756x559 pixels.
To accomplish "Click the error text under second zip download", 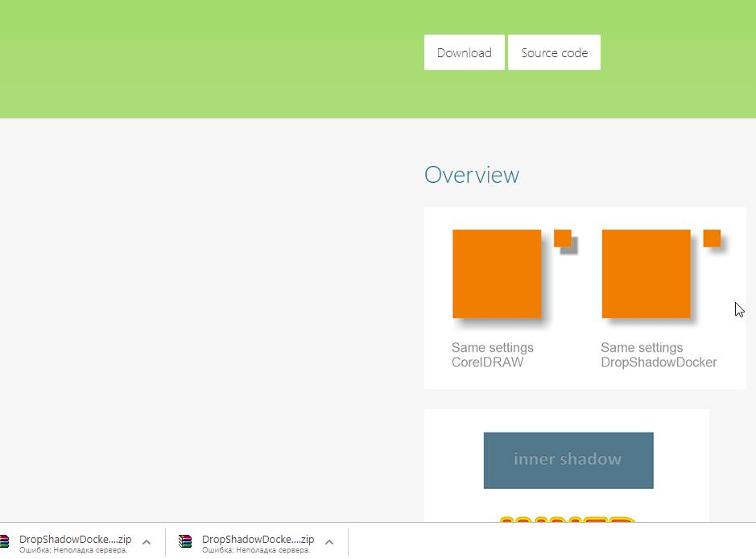I will (256, 550).
